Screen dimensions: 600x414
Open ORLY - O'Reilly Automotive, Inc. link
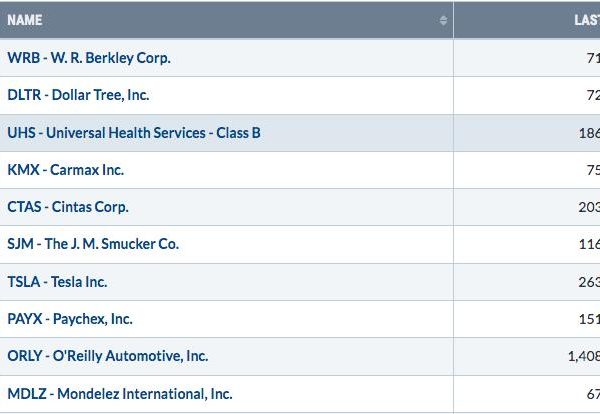tap(108, 356)
